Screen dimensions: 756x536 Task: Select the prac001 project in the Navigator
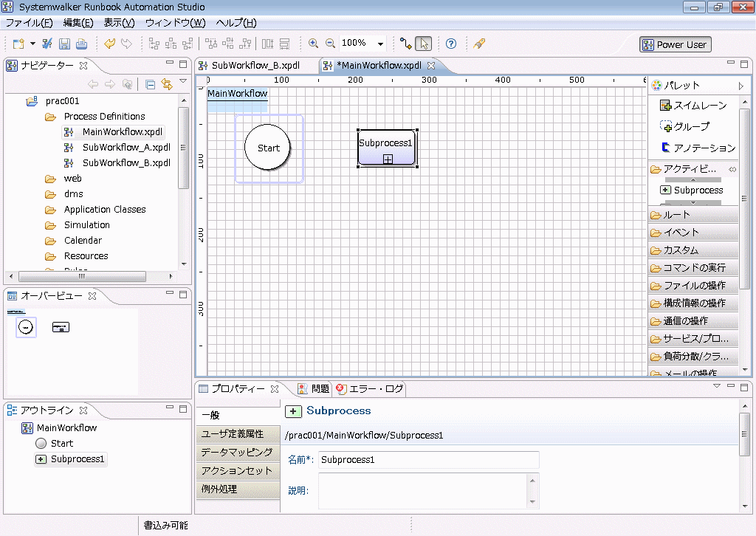tap(62, 100)
